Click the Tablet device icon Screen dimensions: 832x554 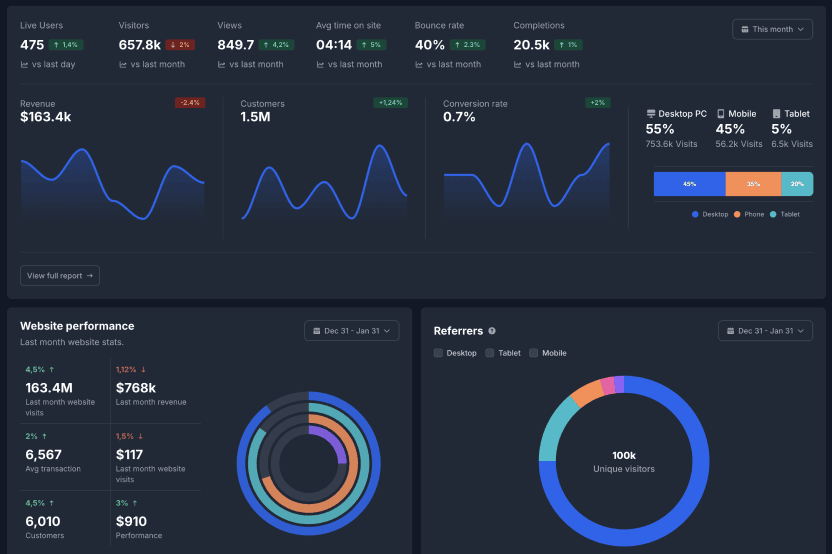pos(776,114)
